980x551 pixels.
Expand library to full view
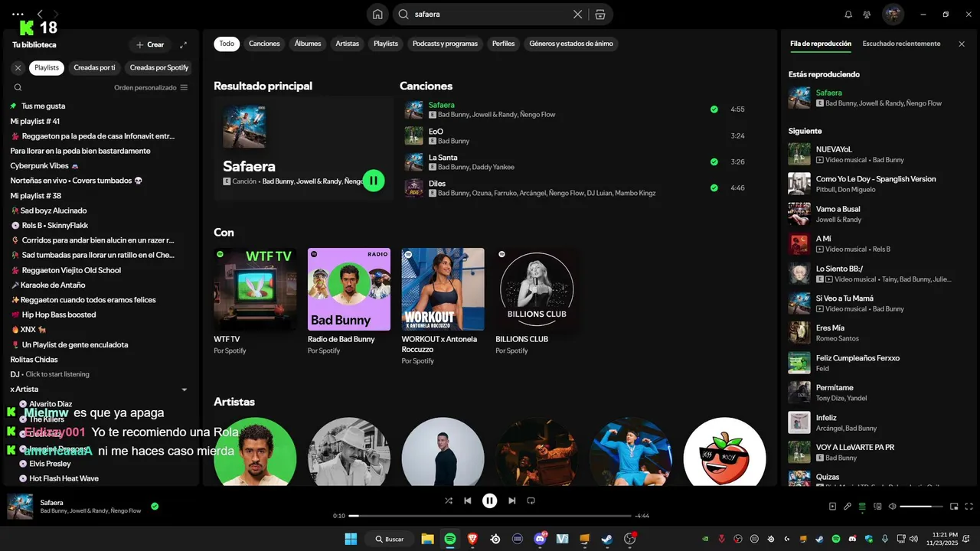pyautogui.click(x=183, y=44)
